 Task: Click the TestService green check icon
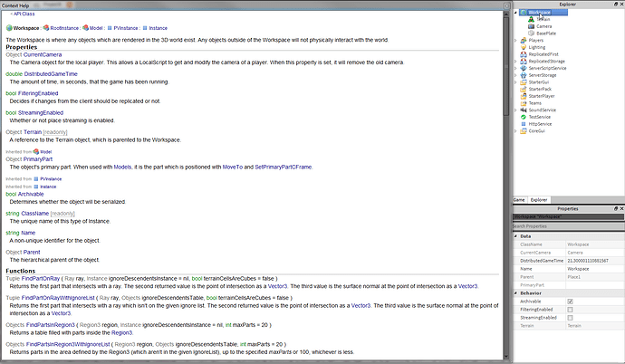(x=524, y=117)
